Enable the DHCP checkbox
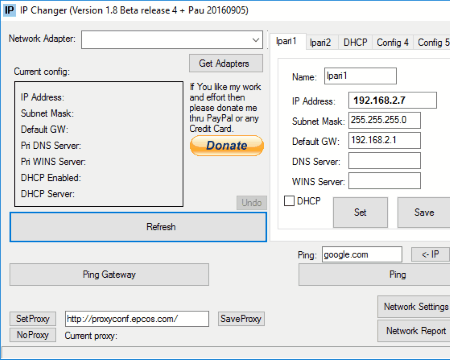The image size is (450, 360). (x=289, y=201)
